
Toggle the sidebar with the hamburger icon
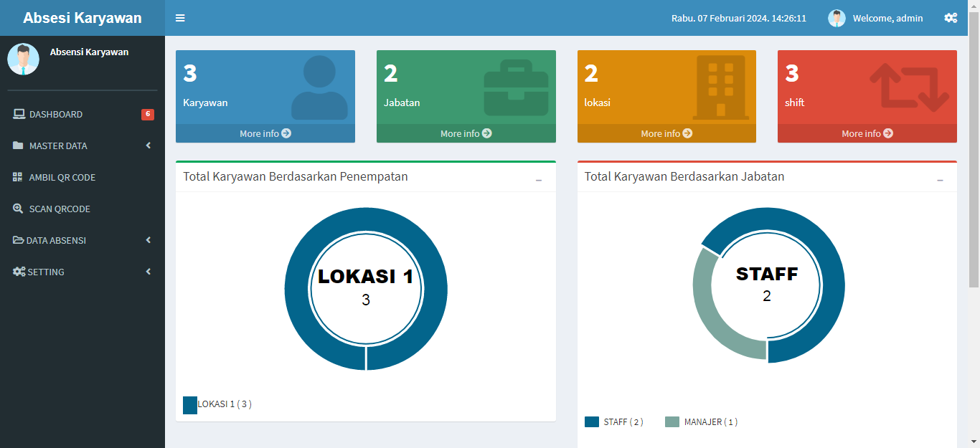coord(180,18)
